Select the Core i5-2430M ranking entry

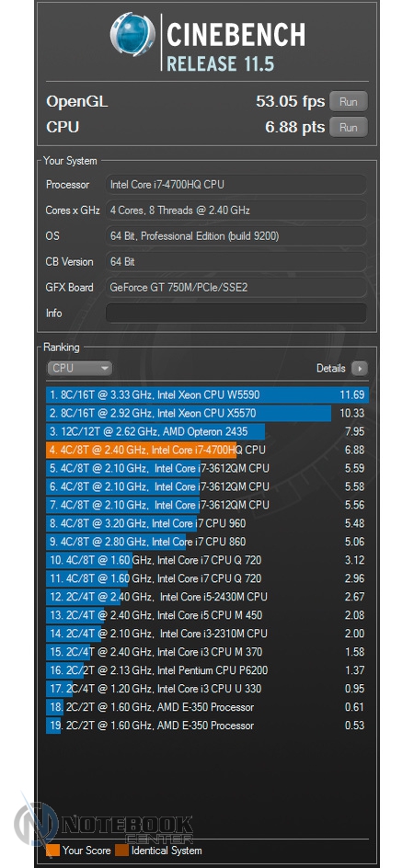(x=207, y=597)
